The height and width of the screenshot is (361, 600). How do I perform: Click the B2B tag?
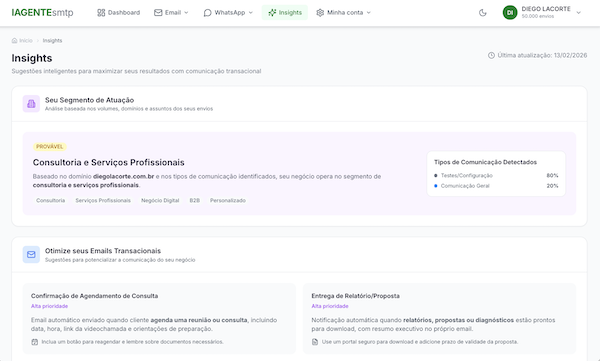(x=195, y=201)
